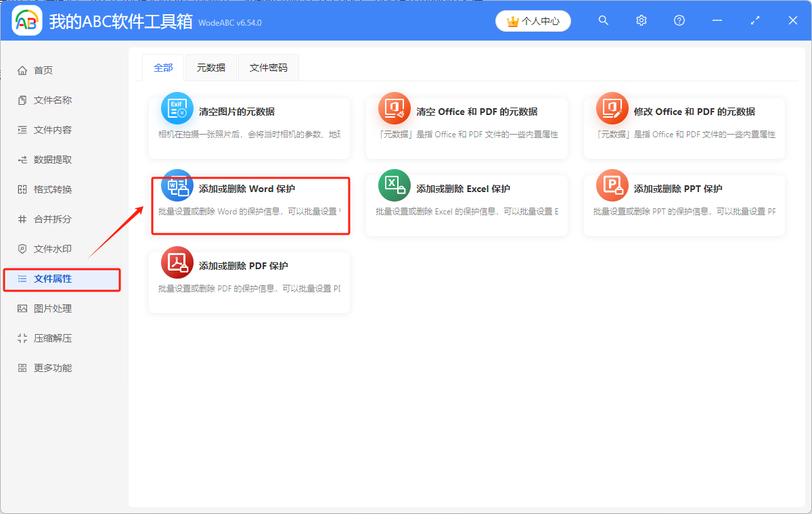Screen dimensions: 812x514
Task: Open the settings gear icon
Action: point(641,20)
